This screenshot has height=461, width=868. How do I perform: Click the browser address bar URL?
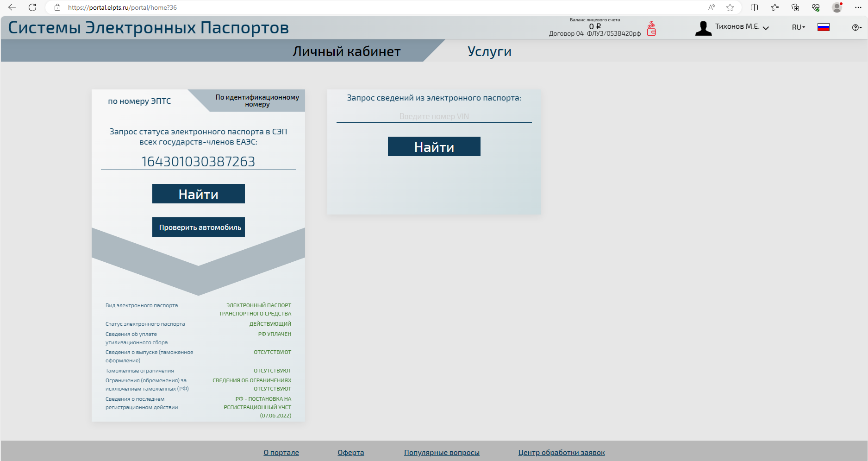122,7
